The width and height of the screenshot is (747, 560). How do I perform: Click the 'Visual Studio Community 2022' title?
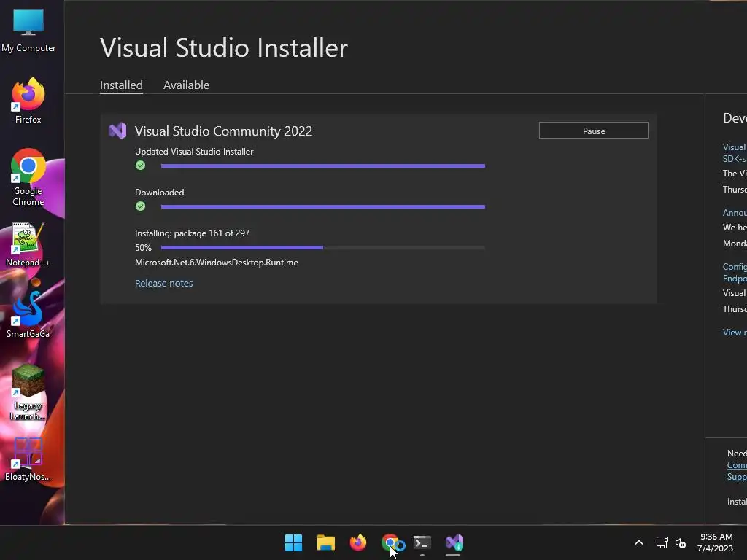[223, 131]
